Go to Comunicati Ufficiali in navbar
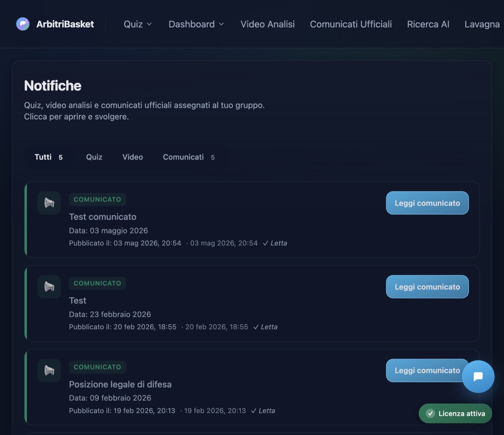 [351, 24]
